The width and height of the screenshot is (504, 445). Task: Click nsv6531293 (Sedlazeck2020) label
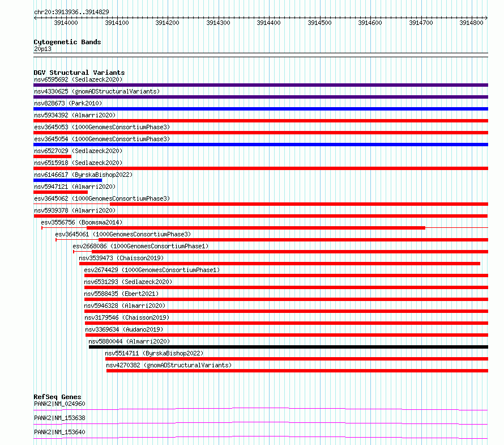pos(128,282)
